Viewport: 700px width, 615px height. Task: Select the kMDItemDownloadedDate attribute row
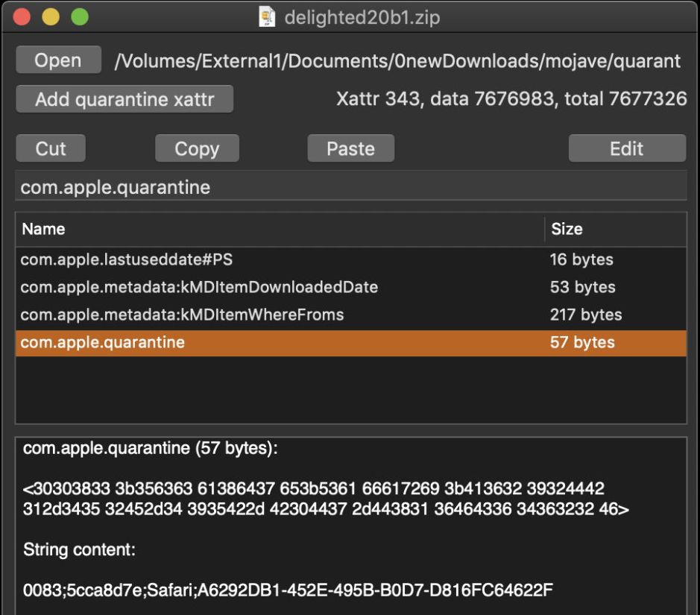pos(350,287)
